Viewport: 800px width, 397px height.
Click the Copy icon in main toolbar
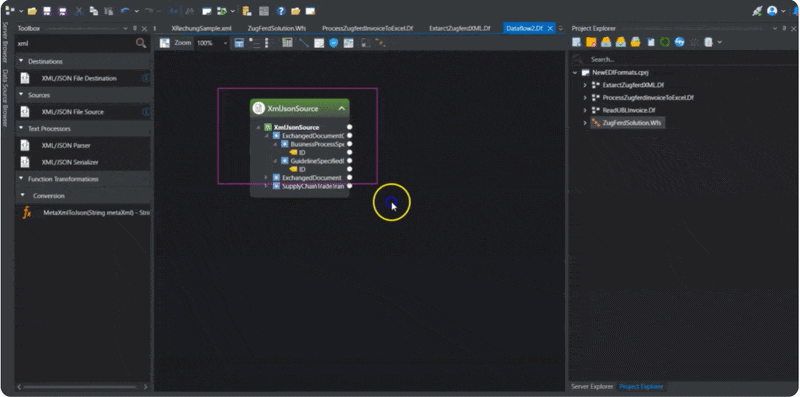pos(94,11)
